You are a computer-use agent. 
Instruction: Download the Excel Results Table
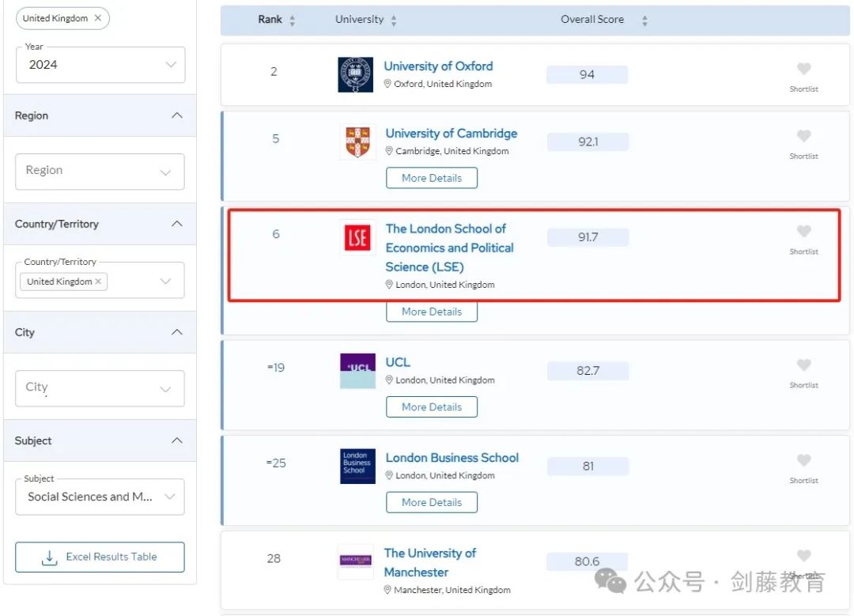point(100,557)
